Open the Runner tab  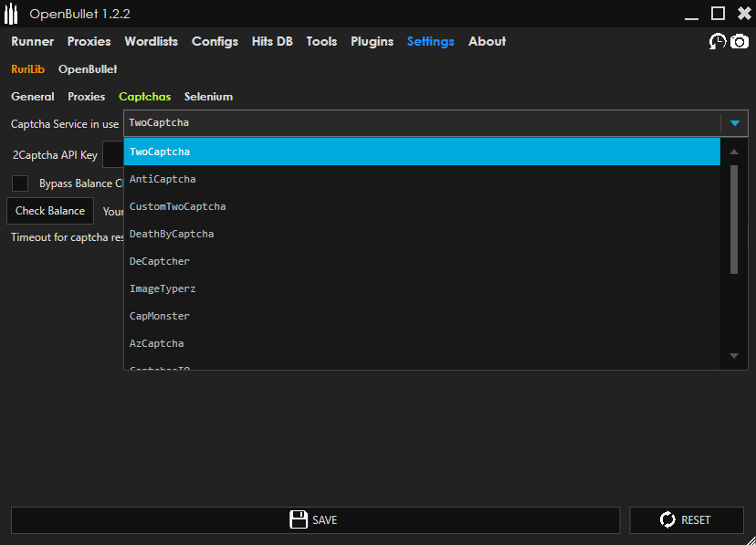pos(32,41)
